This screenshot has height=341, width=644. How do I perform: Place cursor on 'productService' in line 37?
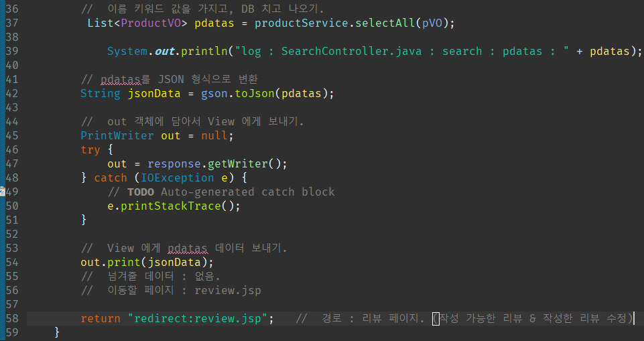tap(302, 23)
